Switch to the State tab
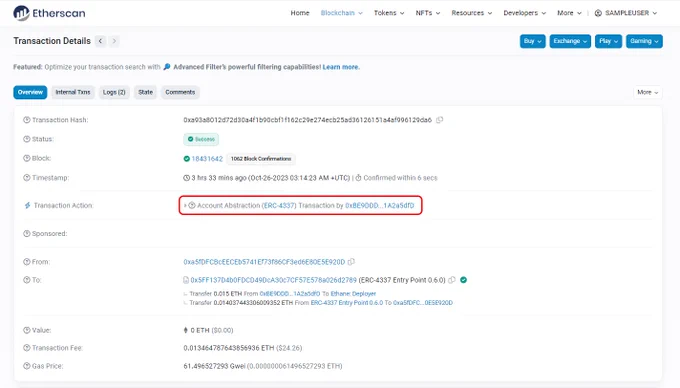The image size is (680, 388). point(145,92)
